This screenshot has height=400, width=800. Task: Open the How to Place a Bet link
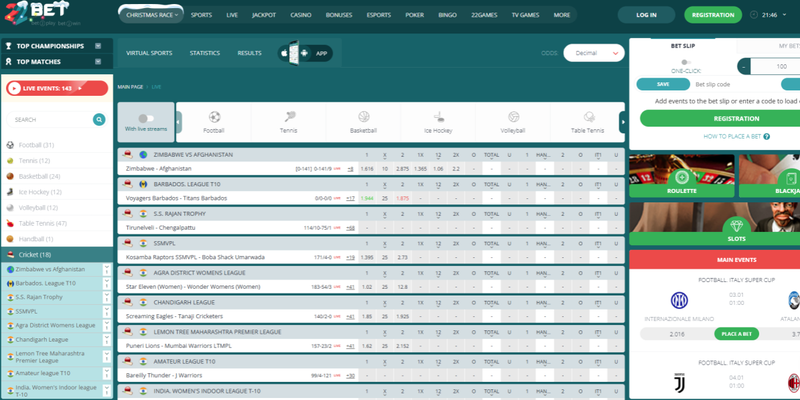coord(732,137)
